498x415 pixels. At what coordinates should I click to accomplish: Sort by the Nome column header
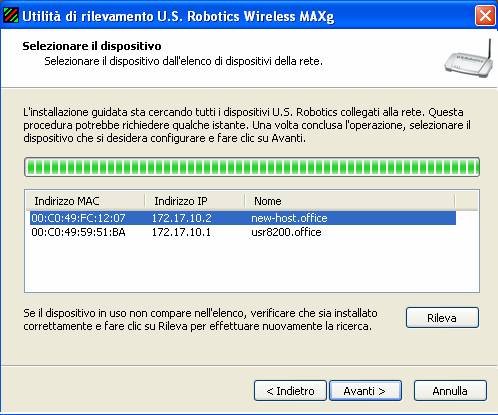click(x=350, y=201)
